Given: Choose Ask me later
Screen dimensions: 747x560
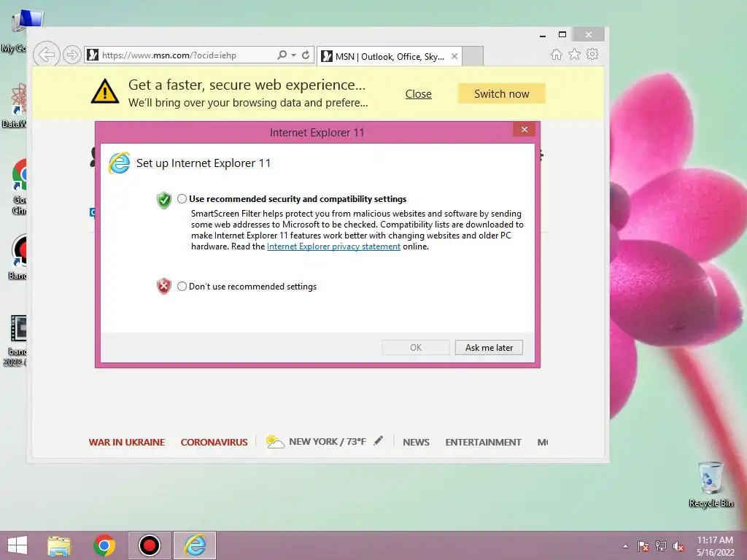Looking at the screenshot, I should (489, 348).
